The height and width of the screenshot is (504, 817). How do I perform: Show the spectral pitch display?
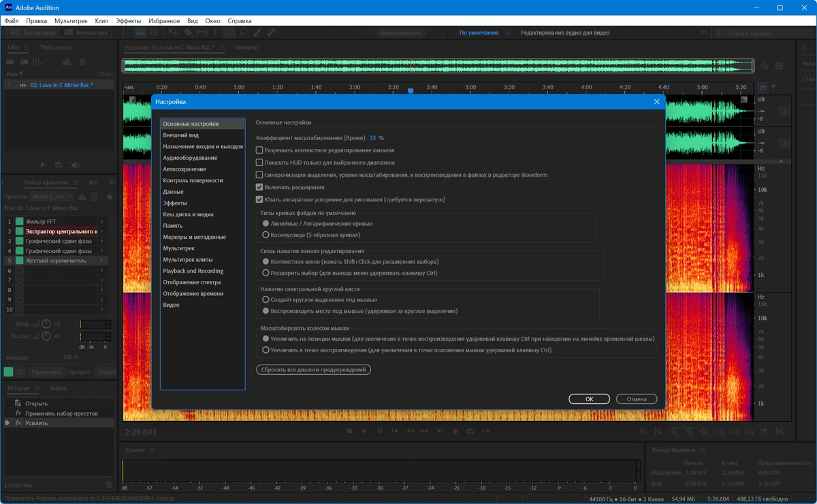(x=154, y=32)
